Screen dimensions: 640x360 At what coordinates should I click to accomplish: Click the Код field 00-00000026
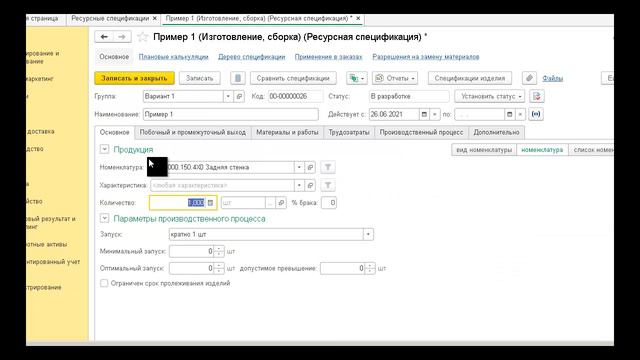click(x=295, y=96)
